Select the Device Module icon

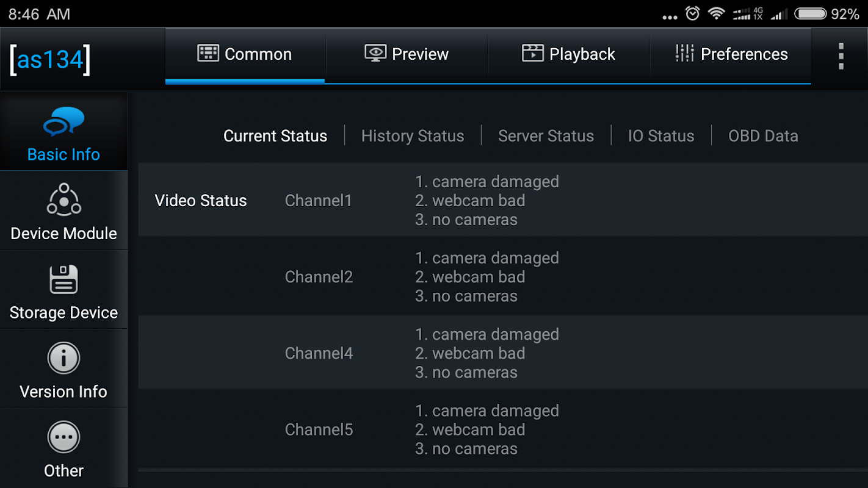tap(63, 199)
